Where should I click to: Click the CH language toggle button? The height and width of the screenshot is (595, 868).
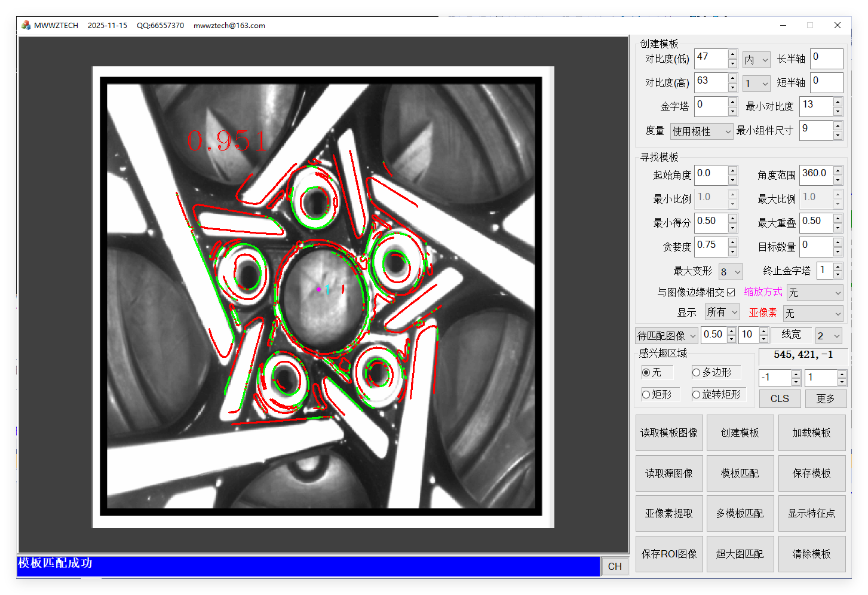[615, 566]
